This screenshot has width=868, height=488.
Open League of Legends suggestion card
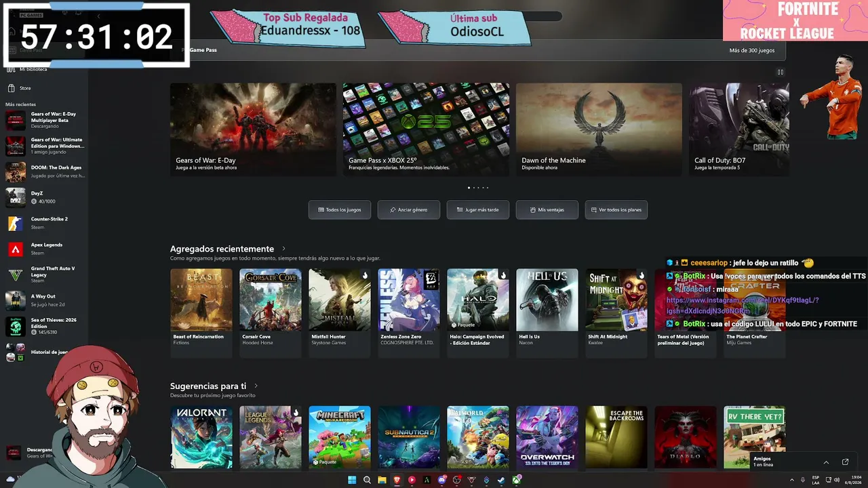point(271,437)
